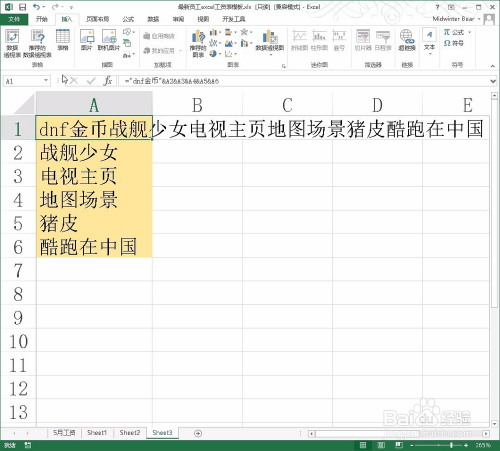Insert a Hyperlink (超链接)
This screenshot has height=451, width=500.
point(407,41)
